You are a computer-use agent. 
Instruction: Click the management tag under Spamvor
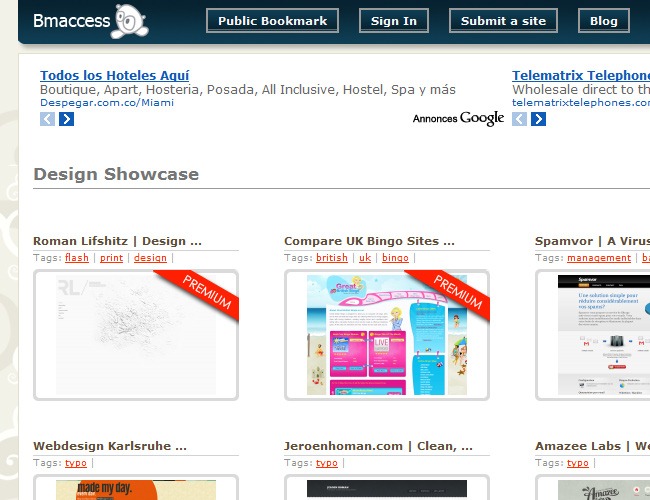point(599,258)
